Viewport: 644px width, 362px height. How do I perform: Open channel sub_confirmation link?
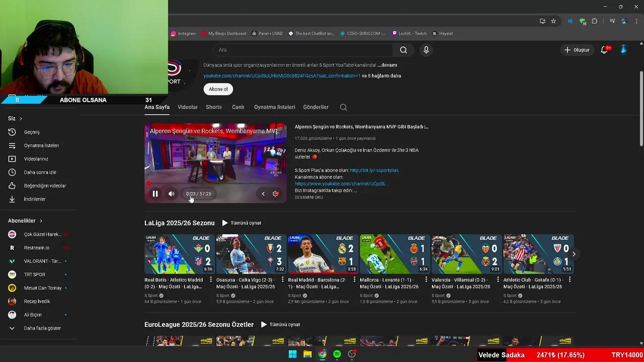[x=282, y=76]
